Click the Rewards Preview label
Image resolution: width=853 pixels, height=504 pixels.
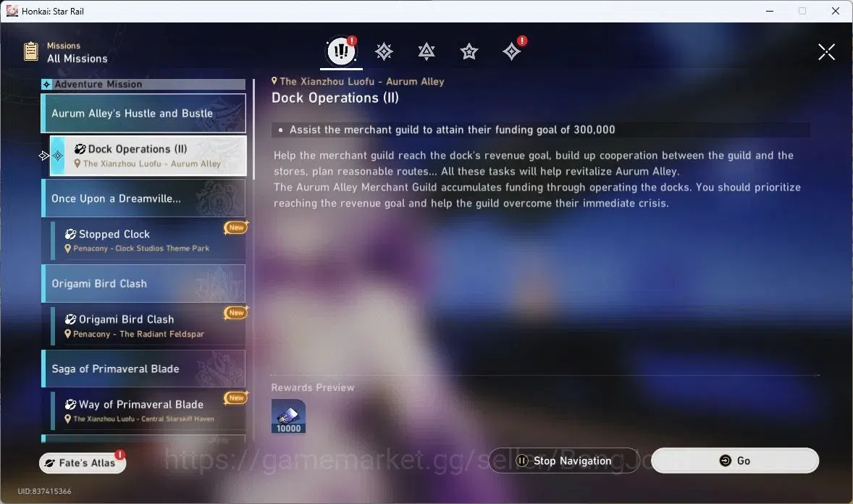tap(313, 387)
